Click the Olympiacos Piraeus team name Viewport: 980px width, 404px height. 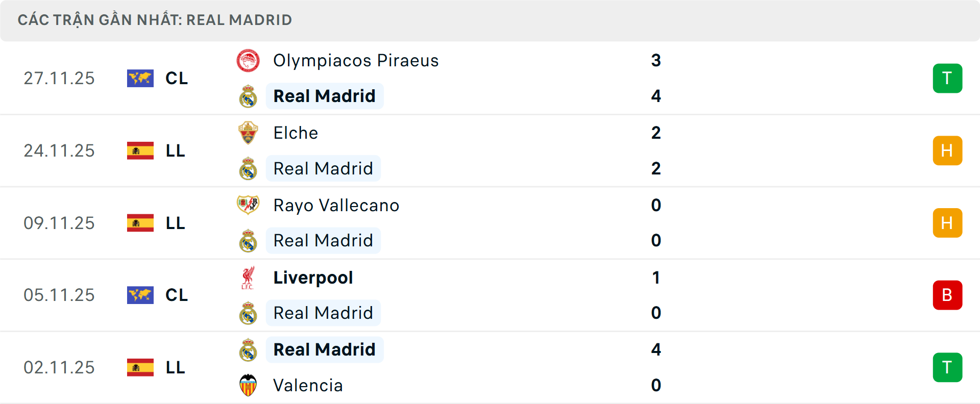coord(356,60)
